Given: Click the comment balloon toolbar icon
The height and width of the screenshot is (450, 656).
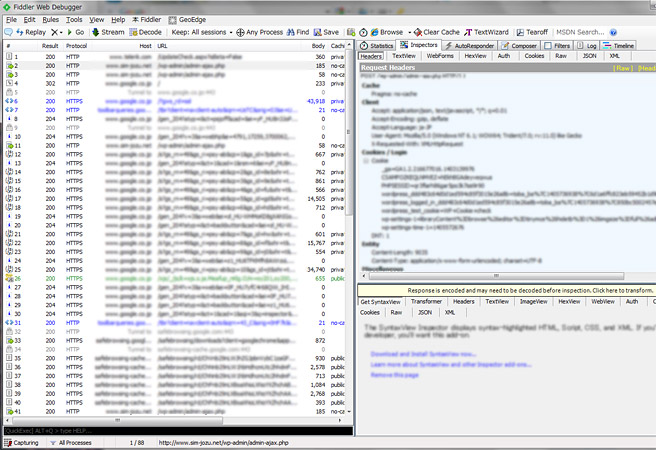Looking at the screenshot, I should pos(8,32).
